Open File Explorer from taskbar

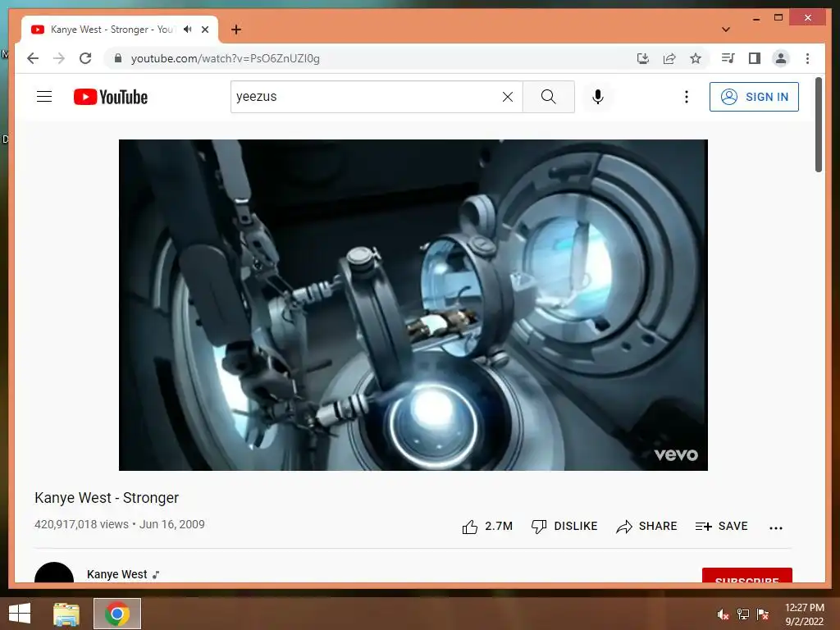point(66,614)
